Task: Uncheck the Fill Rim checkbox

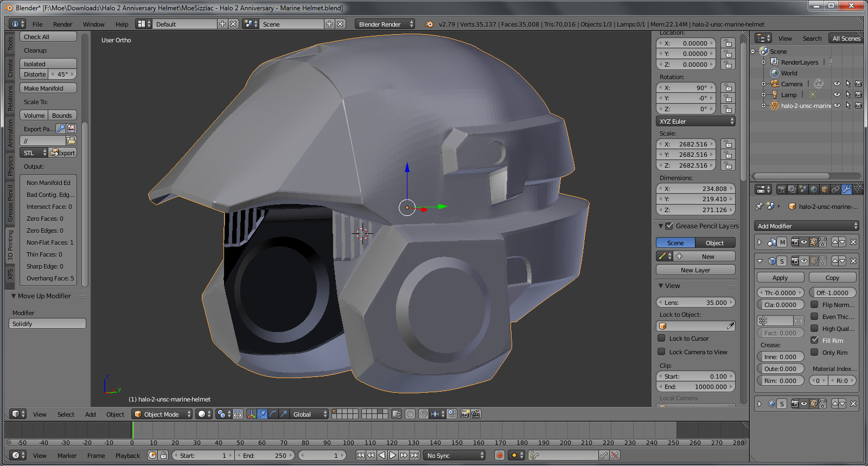Action: click(814, 340)
